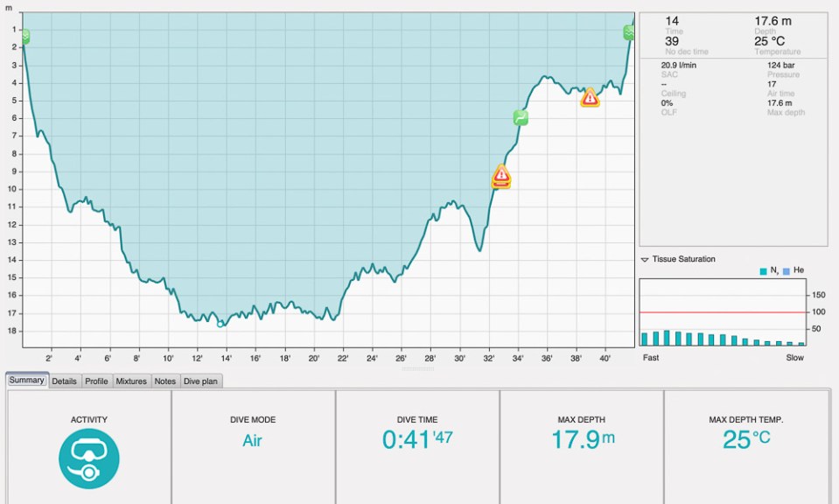
Task: Click the Dive Time value 0:41'47
Action: click(417, 439)
